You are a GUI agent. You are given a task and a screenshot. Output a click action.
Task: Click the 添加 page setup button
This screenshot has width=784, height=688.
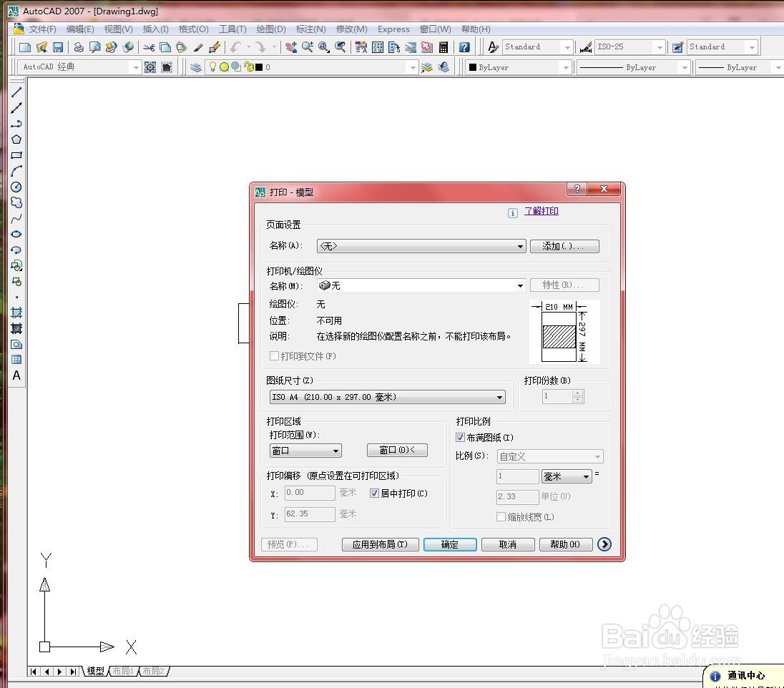[x=564, y=246]
